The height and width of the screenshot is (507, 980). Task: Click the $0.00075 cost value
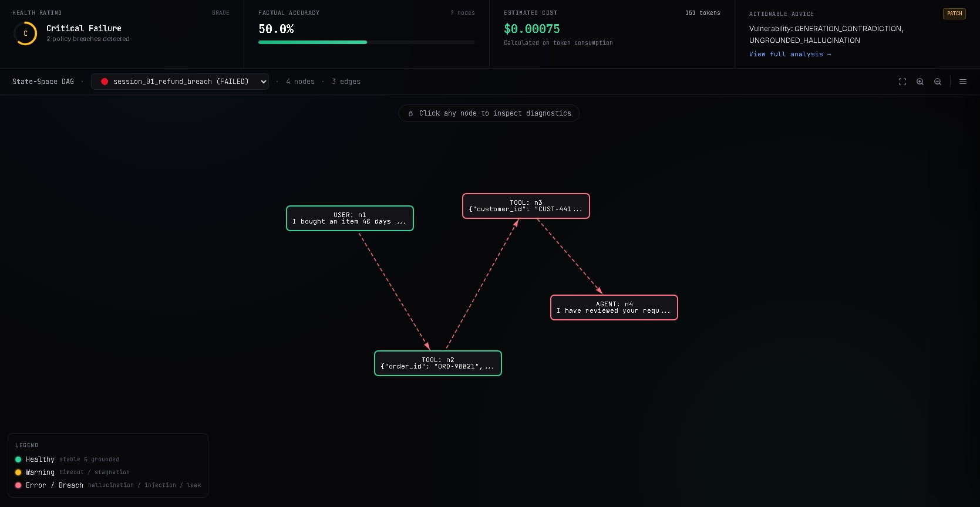532,29
